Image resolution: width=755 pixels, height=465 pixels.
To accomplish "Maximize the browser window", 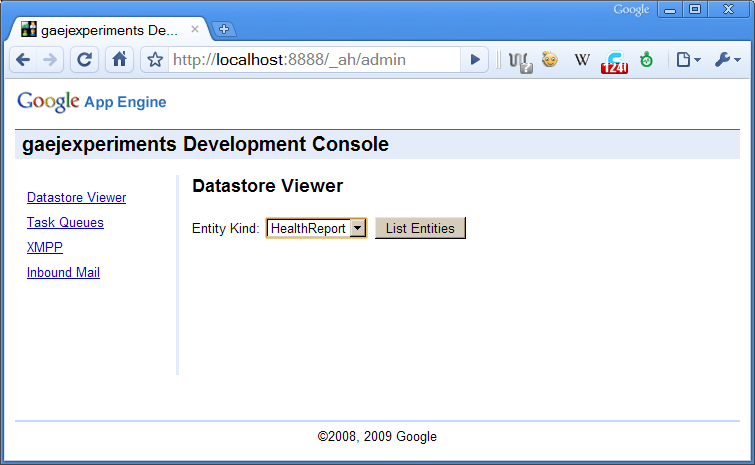I will (694, 10).
